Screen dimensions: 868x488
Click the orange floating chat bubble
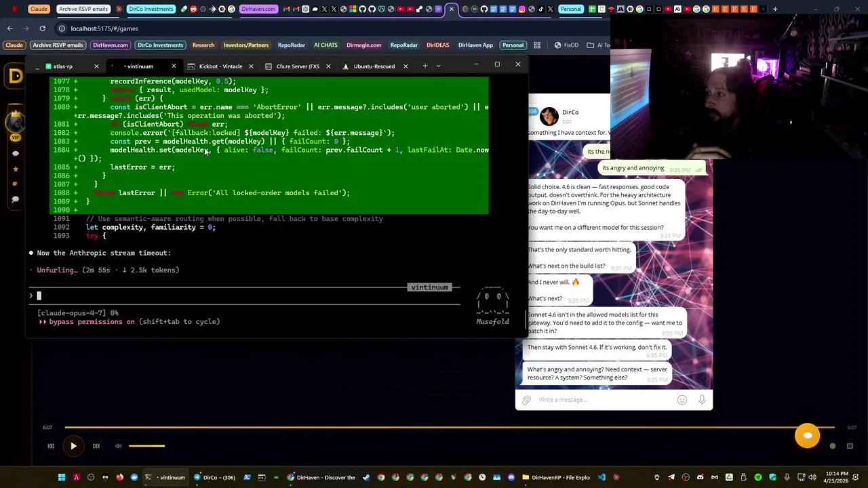click(x=807, y=436)
